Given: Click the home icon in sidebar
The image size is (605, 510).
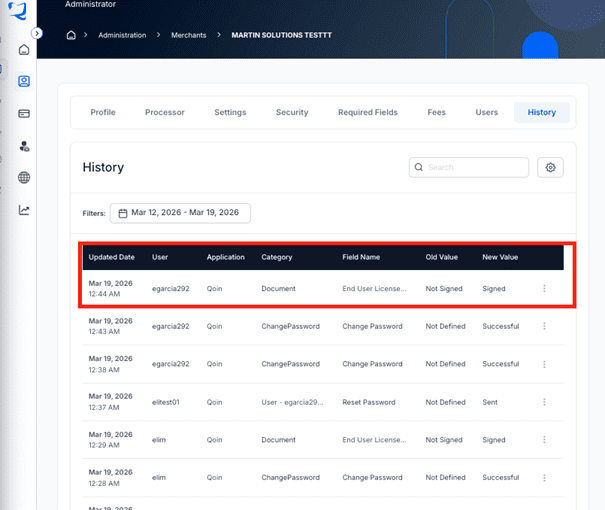Looking at the screenshot, I should tap(24, 49).
